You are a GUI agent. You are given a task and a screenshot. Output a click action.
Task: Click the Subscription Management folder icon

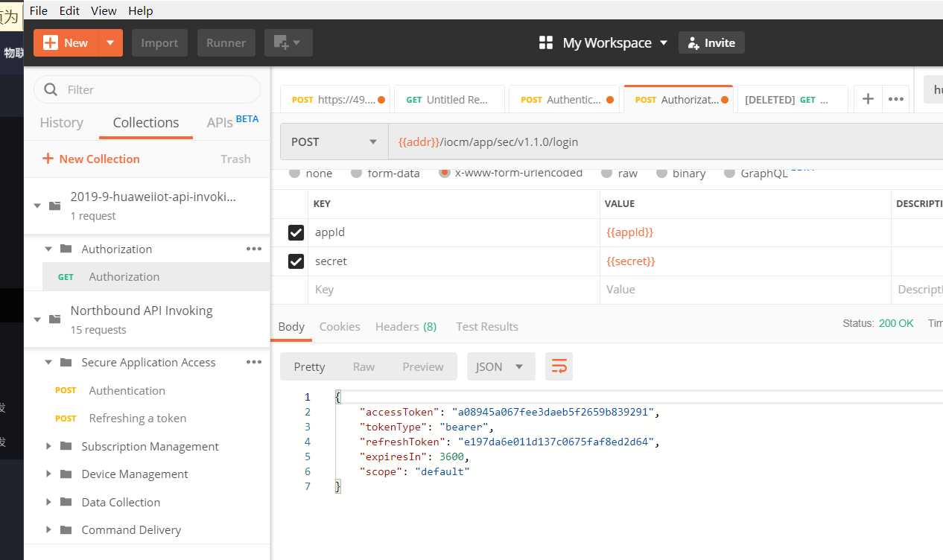(x=66, y=446)
